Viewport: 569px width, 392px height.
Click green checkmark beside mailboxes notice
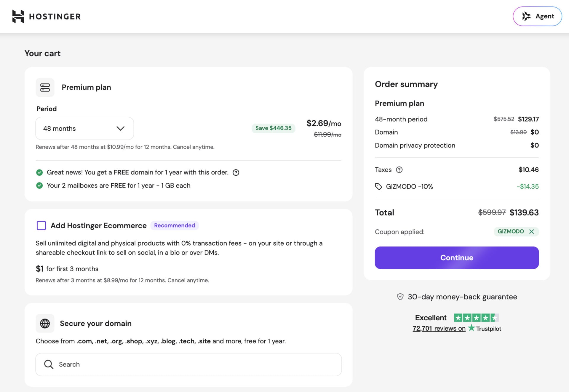39,185
